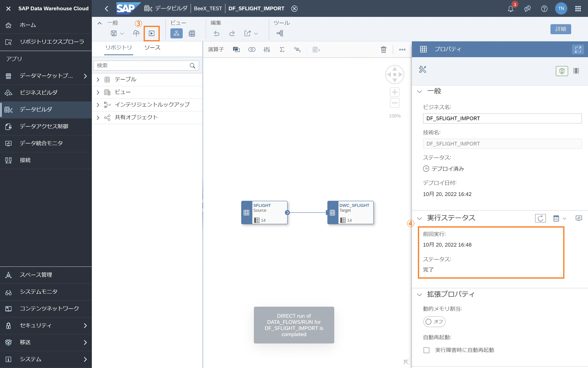This screenshot has width=588, height=368.
Task: Click the Export icon
Action: point(248,33)
